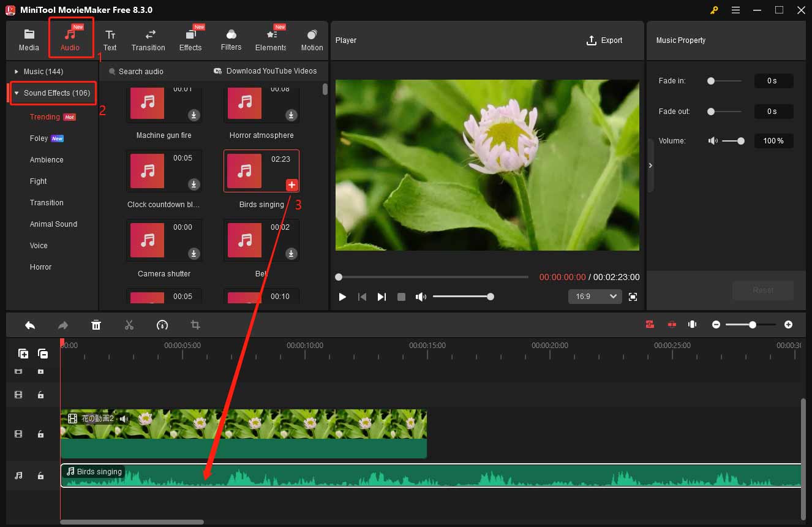Go to the next frame
Screen dimensions: 812x527
click(382, 297)
